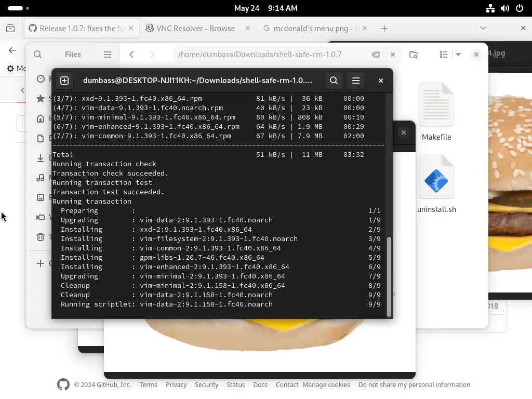
Task: Open new tab in terminal window
Action: pos(64,81)
